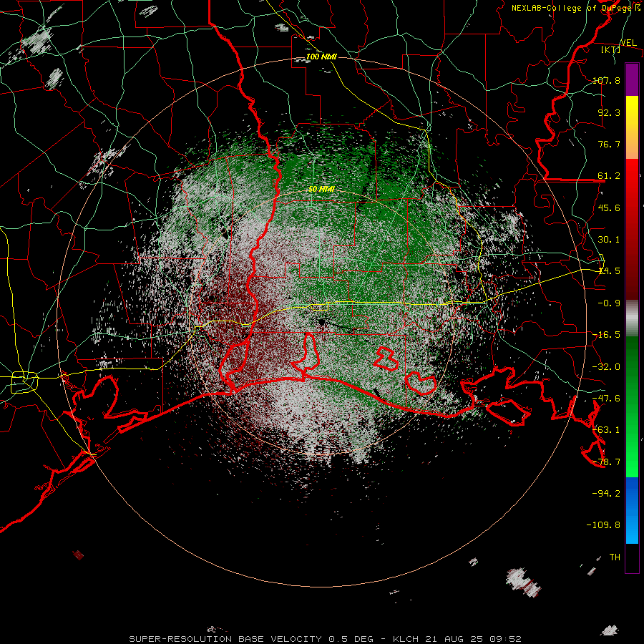Click the -32.0 legend value

click(x=606, y=367)
